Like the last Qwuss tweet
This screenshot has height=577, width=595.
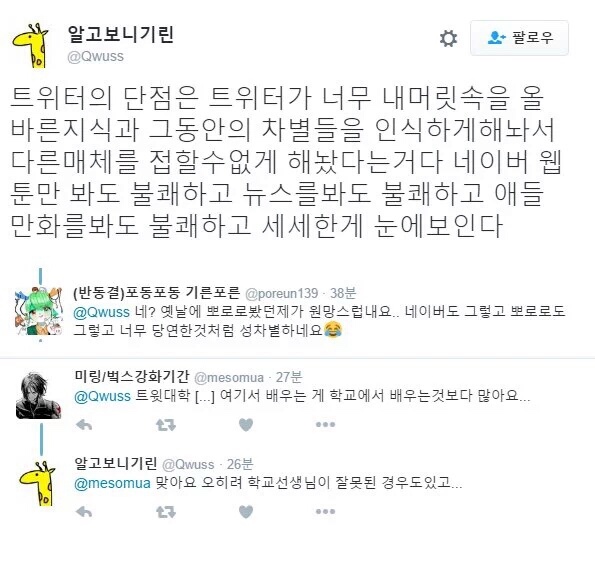[246, 511]
